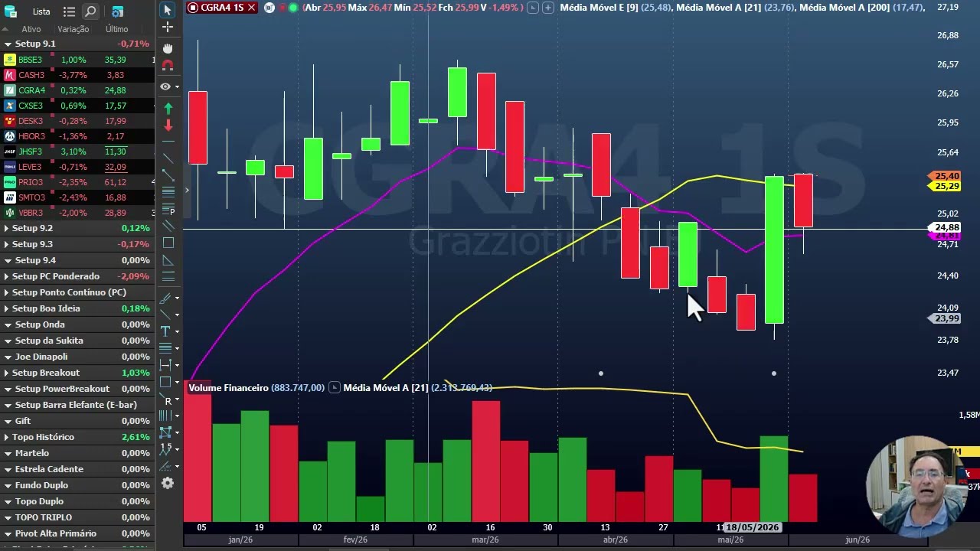Select the regression line R tool
Image resolution: width=980 pixels, height=551 pixels.
click(x=168, y=399)
